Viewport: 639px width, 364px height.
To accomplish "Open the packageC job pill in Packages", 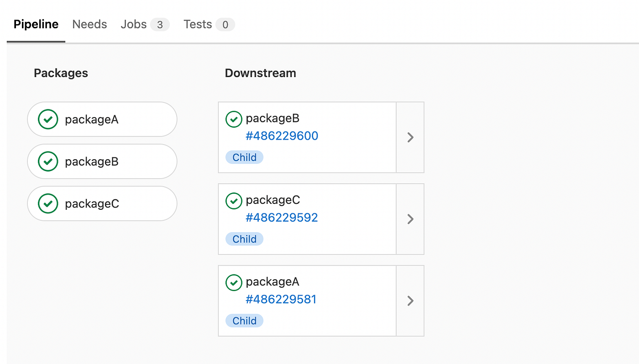I will point(102,203).
